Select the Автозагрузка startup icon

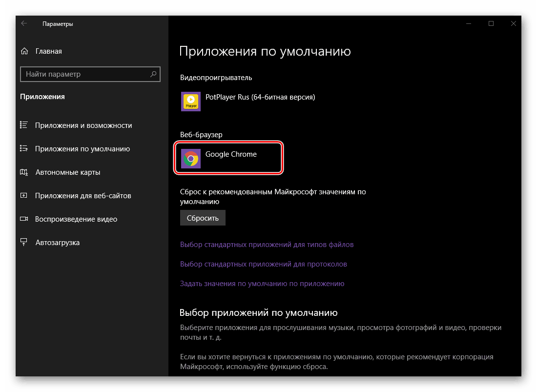[23, 242]
